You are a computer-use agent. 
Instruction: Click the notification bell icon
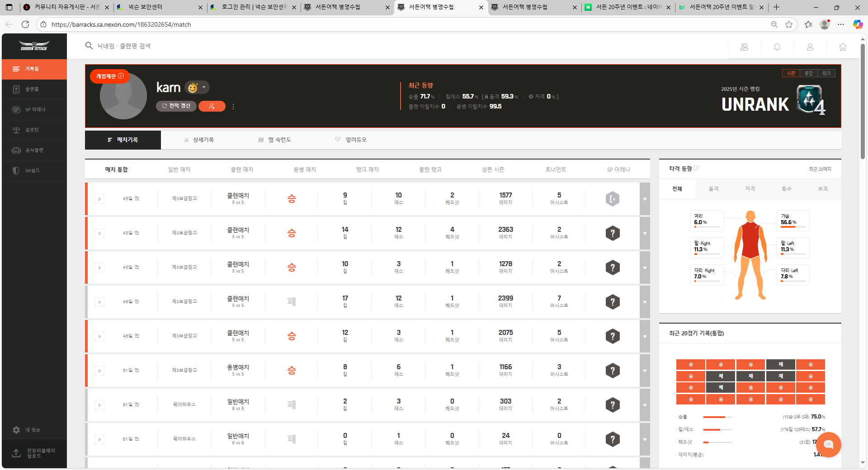(777, 47)
